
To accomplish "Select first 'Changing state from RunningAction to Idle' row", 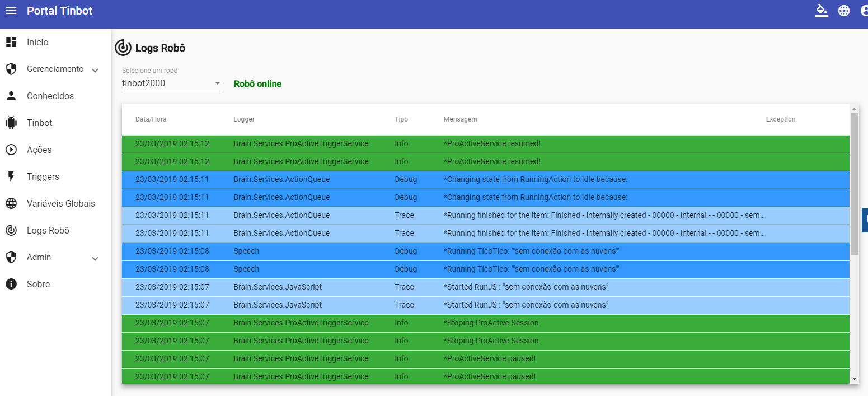I will (x=486, y=180).
